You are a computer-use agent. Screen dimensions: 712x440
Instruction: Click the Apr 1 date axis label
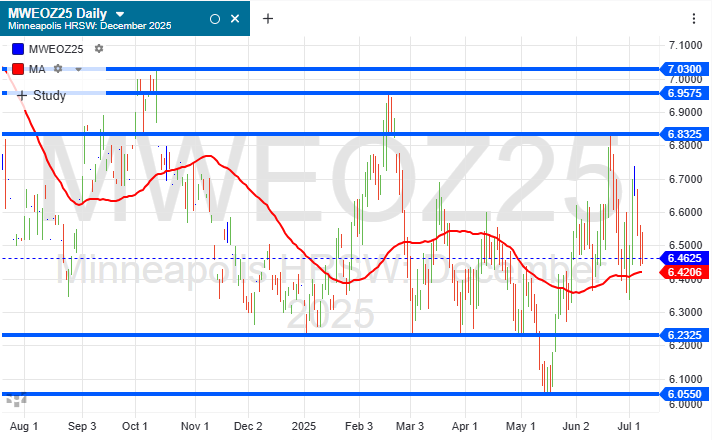[x=465, y=426]
